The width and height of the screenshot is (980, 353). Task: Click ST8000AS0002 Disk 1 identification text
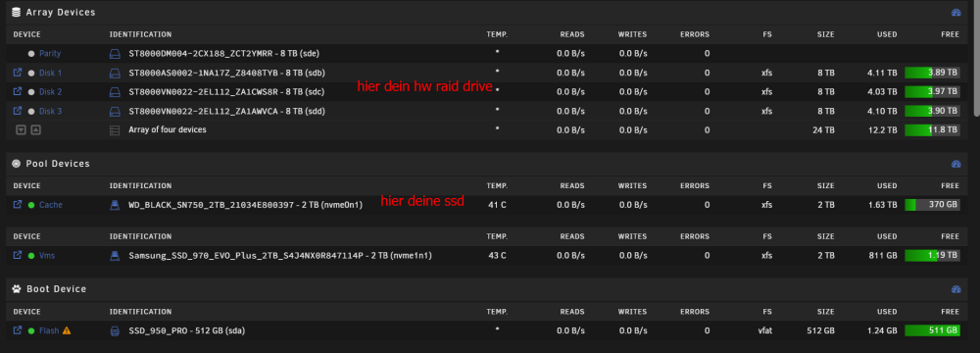coord(227,73)
